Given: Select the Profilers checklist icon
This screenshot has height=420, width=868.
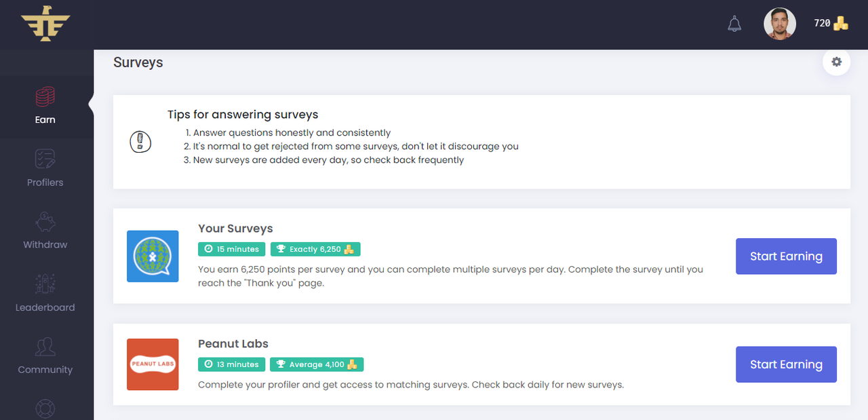Looking at the screenshot, I should coord(45,159).
